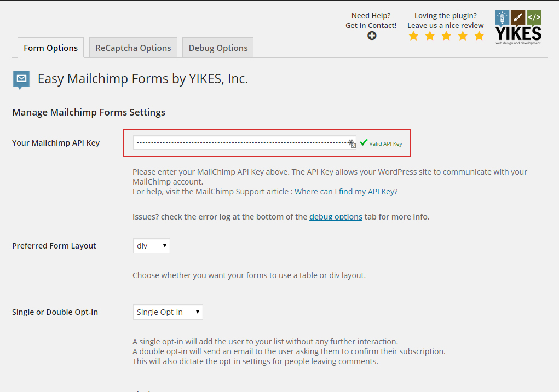Image resolution: width=559 pixels, height=392 pixels.
Task: Follow the debug options link
Action: [x=336, y=217]
